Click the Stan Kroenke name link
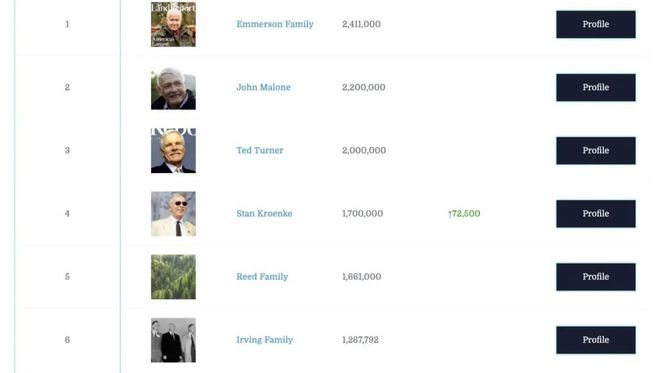This screenshot has width=660, height=373. click(264, 213)
